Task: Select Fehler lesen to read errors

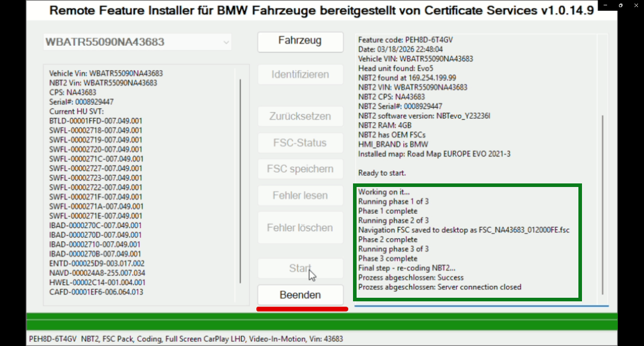Action: point(300,195)
